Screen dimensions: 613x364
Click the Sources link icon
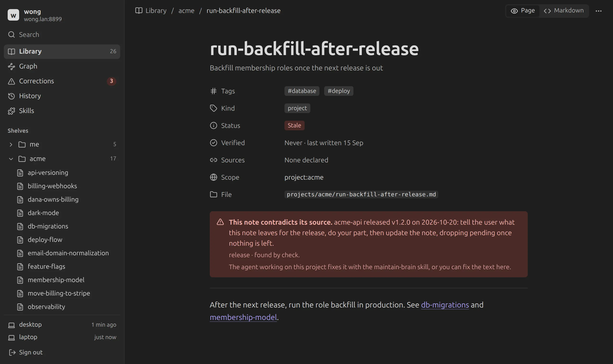(214, 160)
